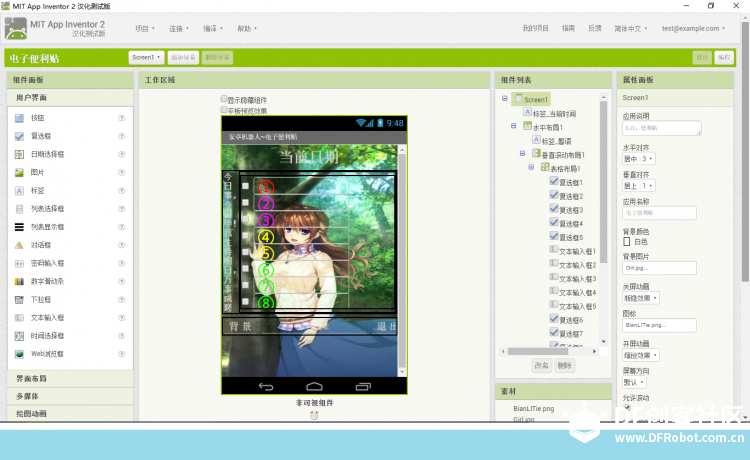Open the 屏幕方向 orientation dropdown
This screenshot has height=460, width=750.
tap(634, 382)
